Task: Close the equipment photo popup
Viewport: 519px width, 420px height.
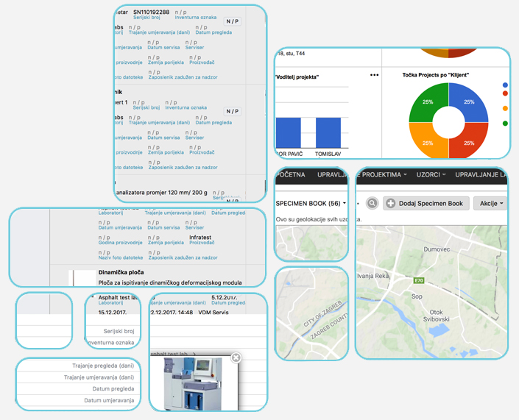Action: point(236,357)
